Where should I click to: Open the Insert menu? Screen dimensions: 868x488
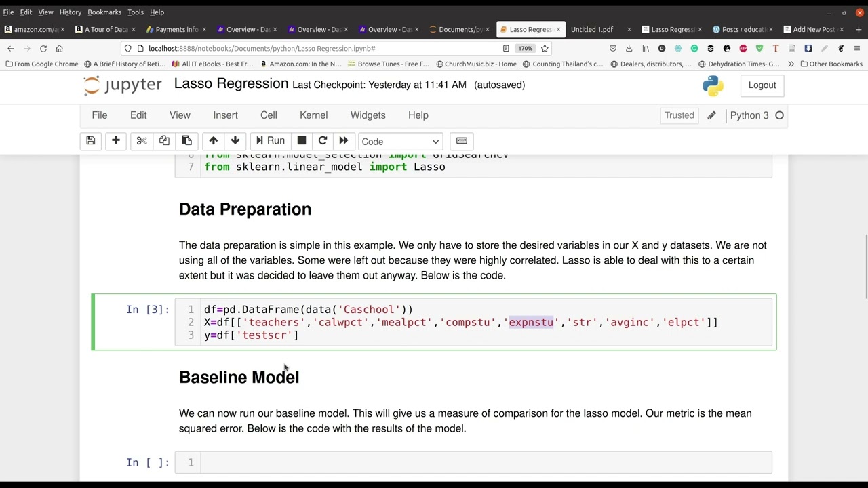pos(225,115)
